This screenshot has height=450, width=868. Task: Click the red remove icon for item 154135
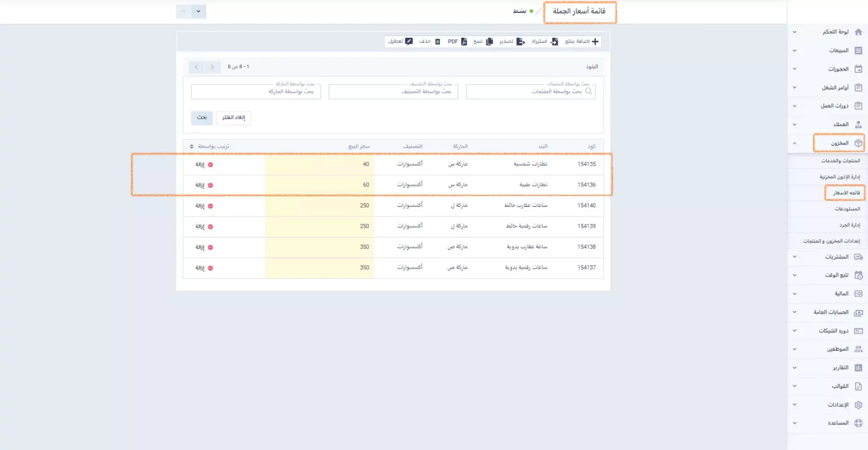click(210, 165)
